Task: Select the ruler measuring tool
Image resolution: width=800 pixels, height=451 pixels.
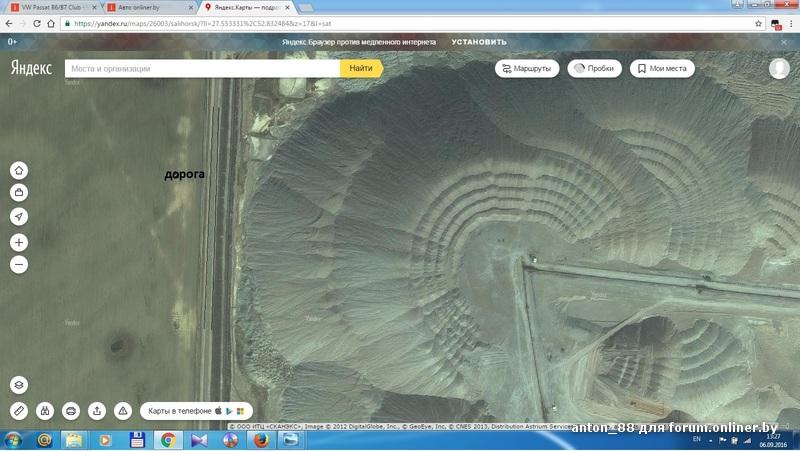Action: pos(19,411)
